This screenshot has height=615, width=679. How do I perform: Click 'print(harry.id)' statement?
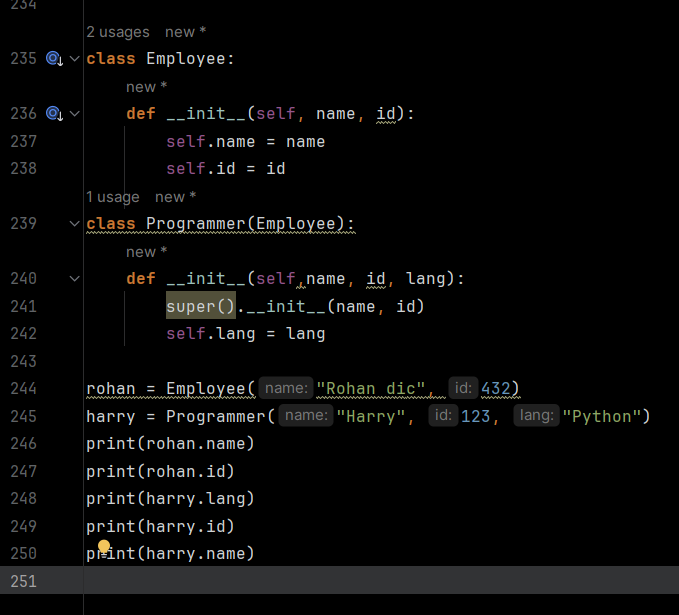point(160,527)
